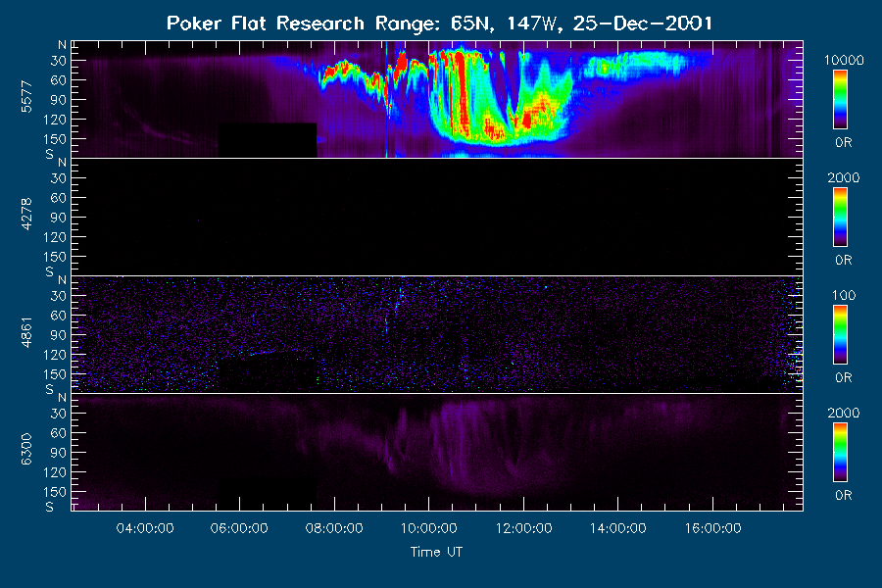
Task: Click the 08:00:00 time tick label
Action: 333,528
